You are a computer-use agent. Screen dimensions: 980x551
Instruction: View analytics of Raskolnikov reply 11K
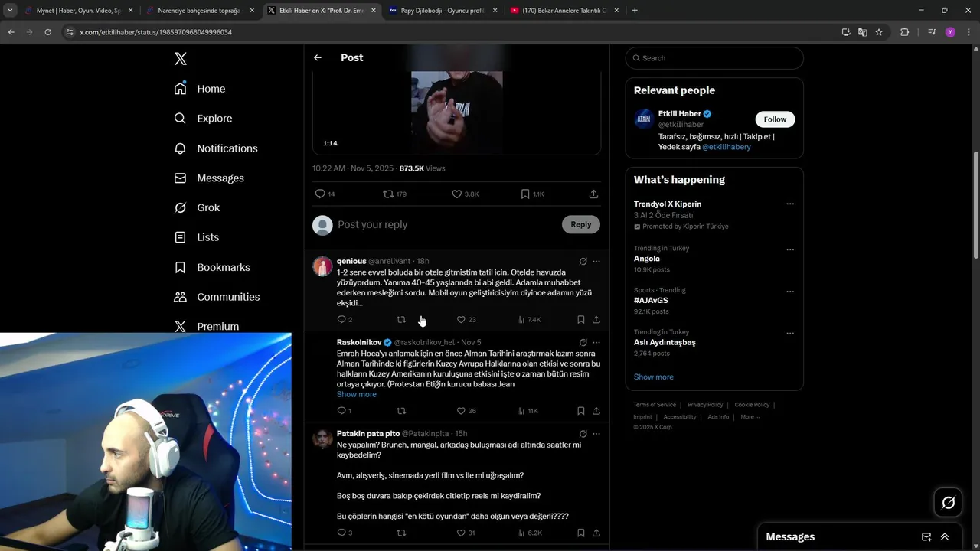pos(528,411)
